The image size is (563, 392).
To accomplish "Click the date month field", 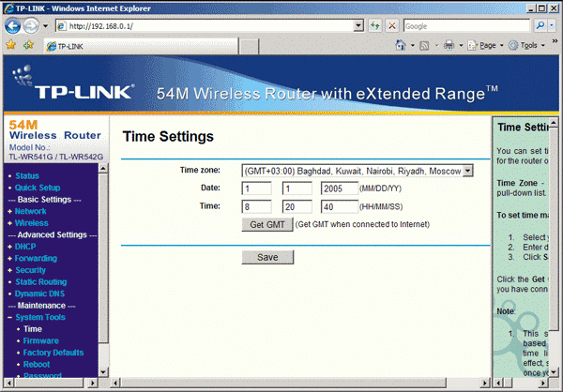I will (x=256, y=188).
